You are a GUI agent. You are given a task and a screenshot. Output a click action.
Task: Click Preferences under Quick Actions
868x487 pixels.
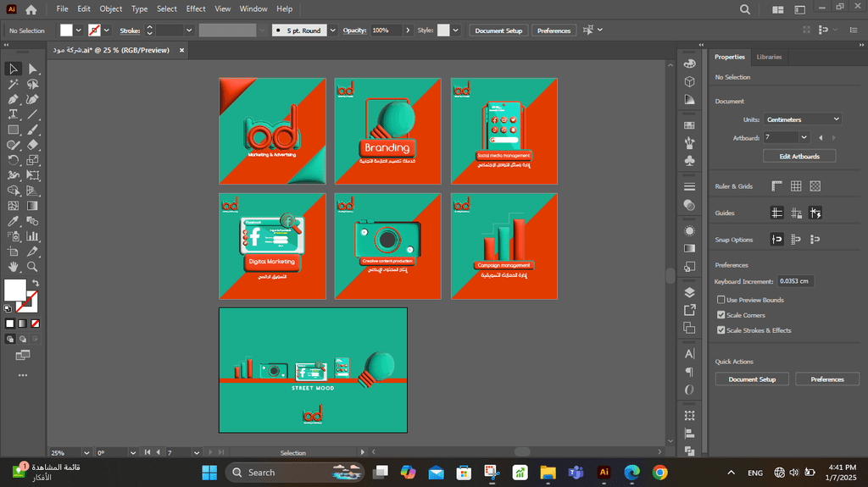pos(827,379)
